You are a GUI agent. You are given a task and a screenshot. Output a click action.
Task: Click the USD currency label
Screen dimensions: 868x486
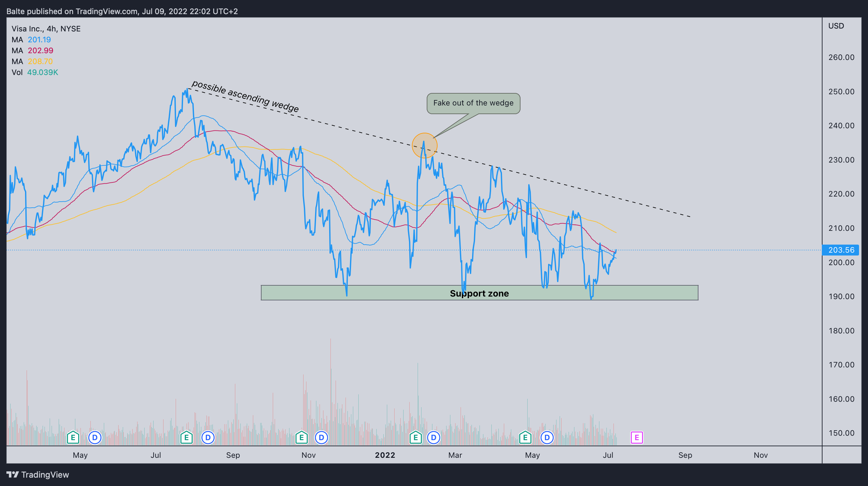(x=836, y=26)
